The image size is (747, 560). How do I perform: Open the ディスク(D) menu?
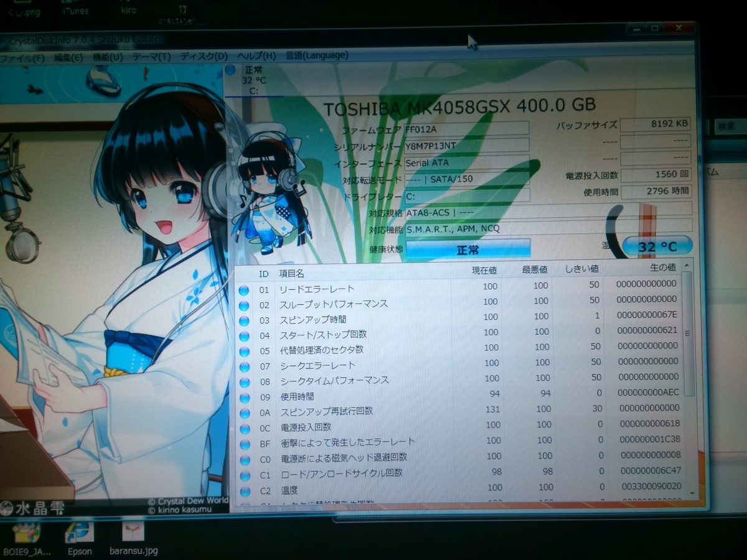[x=204, y=56]
